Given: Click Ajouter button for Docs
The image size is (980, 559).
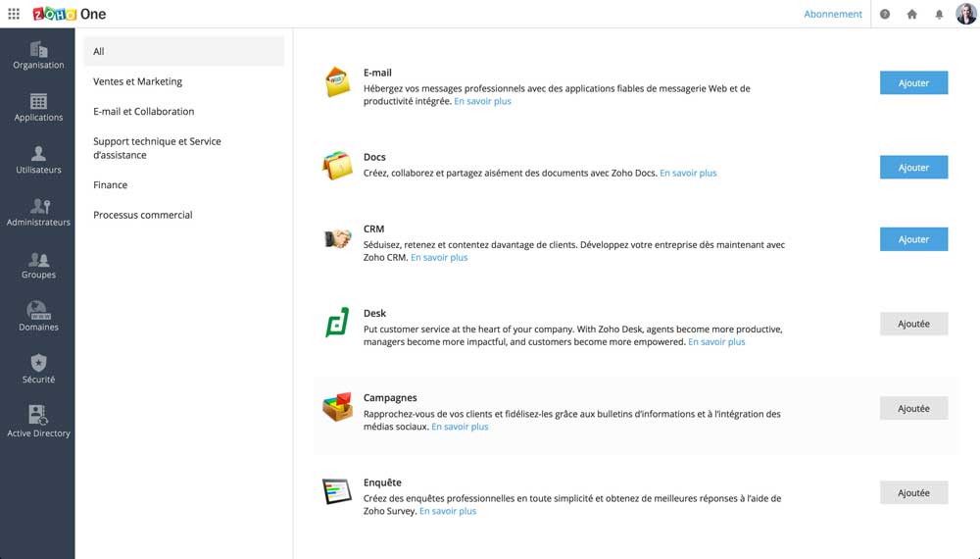Looking at the screenshot, I should [913, 168].
